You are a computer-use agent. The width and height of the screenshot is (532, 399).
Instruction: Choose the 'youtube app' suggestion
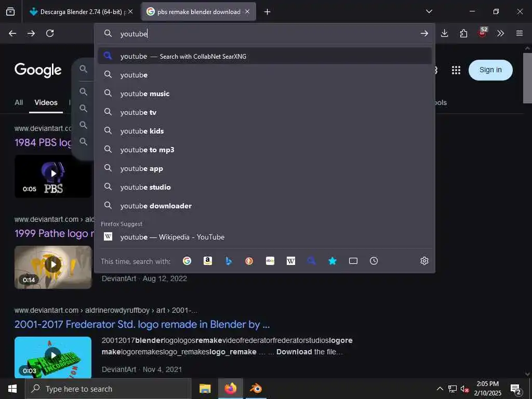tap(264, 168)
